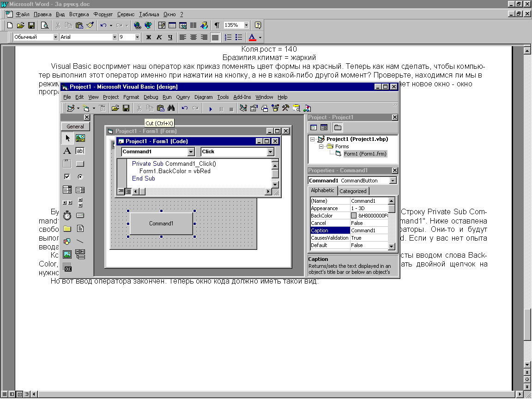Screen dimensions: 532x399
Task: Click the bulleted list icon
Action: pos(239,37)
